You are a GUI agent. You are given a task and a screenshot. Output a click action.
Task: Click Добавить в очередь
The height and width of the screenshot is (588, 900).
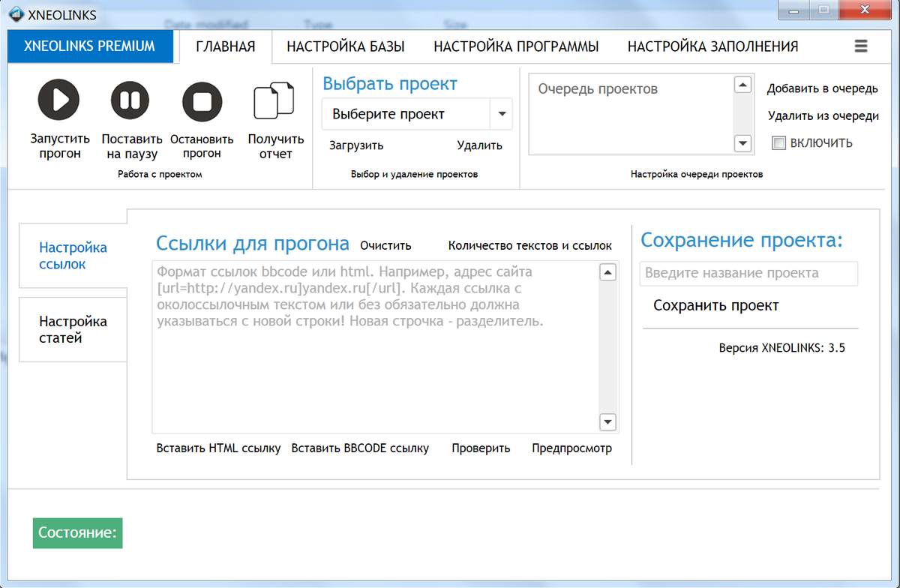822,88
